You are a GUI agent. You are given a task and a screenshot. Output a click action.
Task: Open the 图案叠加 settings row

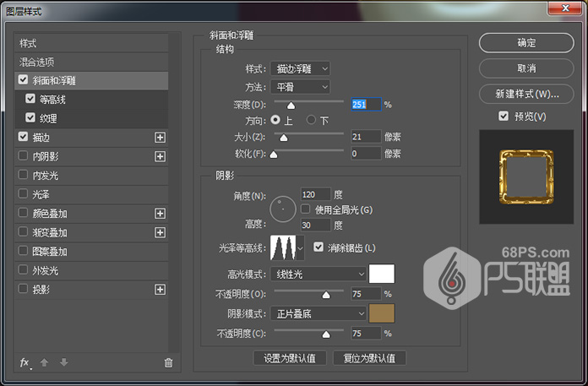click(91, 252)
